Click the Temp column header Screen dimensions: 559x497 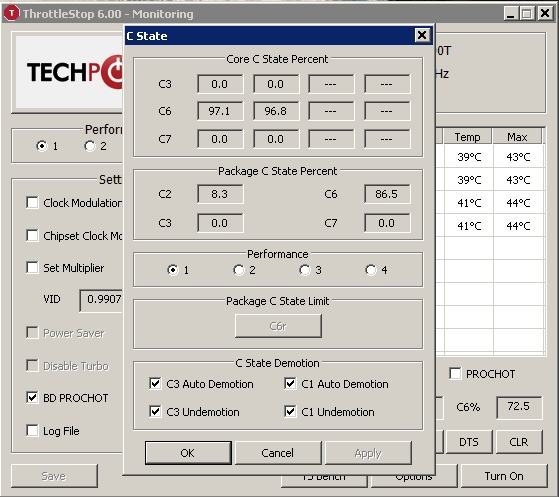(x=468, y=137)
